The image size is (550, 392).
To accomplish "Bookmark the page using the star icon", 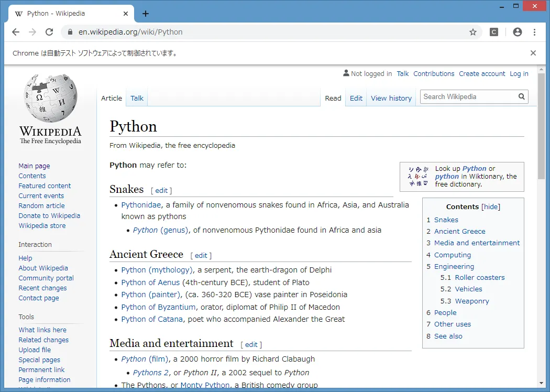I will point(473,32).
